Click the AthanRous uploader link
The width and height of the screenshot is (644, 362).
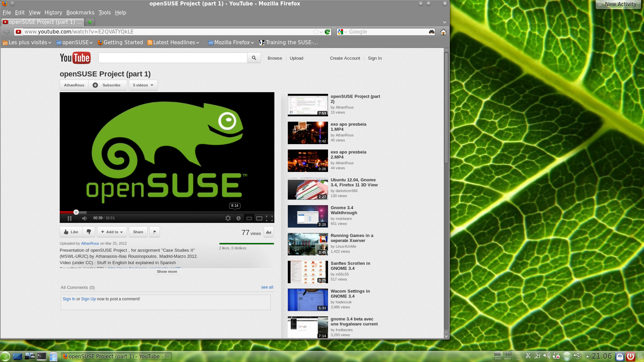(x=90, y=243)
